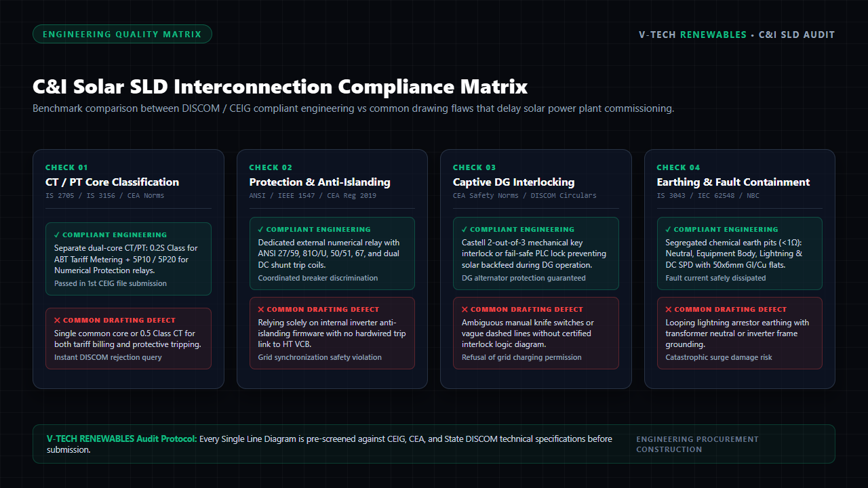868x488 pixels.
Task: Select the 'Protection & Anti-Islanding' heading
Action: click(320, 182)
